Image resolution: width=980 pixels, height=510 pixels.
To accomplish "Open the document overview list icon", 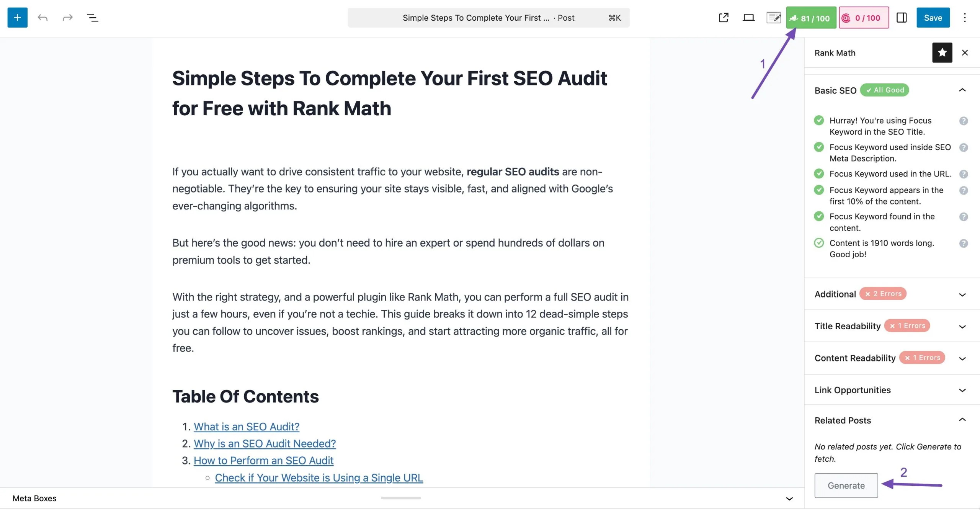I will click(92, 18).
